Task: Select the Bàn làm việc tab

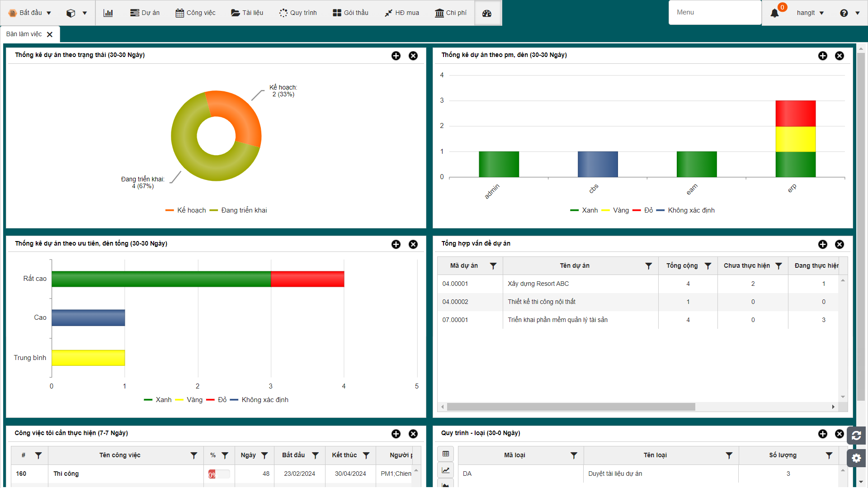Action: click(x=24, y=34)
